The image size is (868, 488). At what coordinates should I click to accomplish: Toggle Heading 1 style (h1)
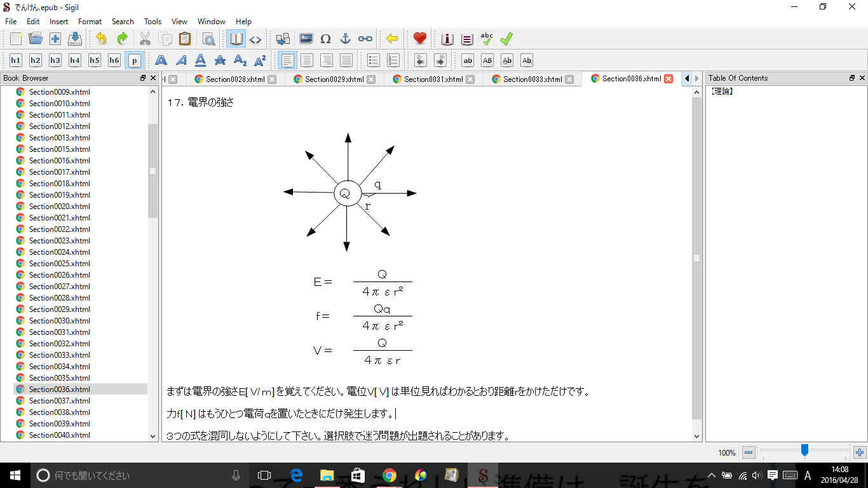(x=16, y=60)
